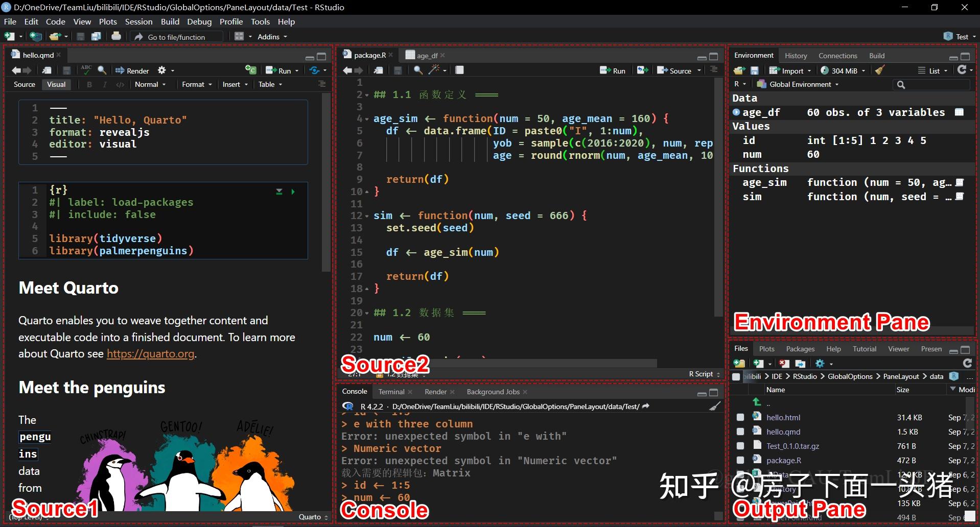The width and height of the screenshot is (980, 527).
Task: Render the hello.qmd document
Action: pos(131,70)
